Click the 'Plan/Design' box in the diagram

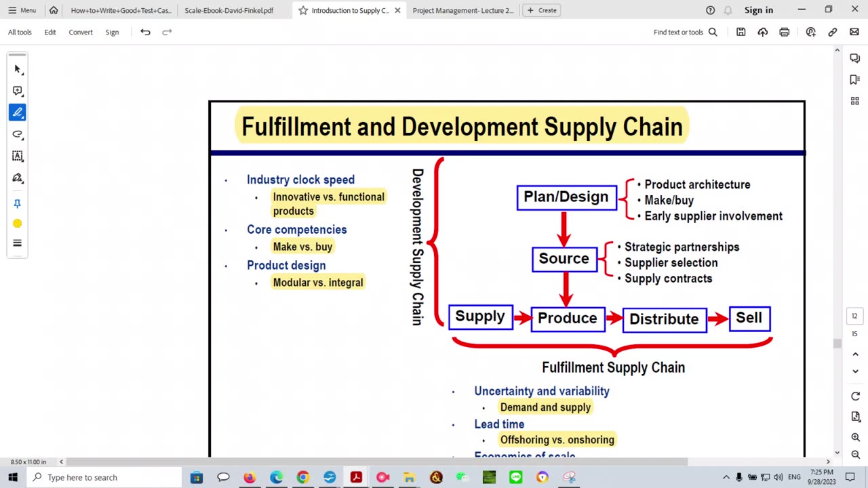[566, 197]
